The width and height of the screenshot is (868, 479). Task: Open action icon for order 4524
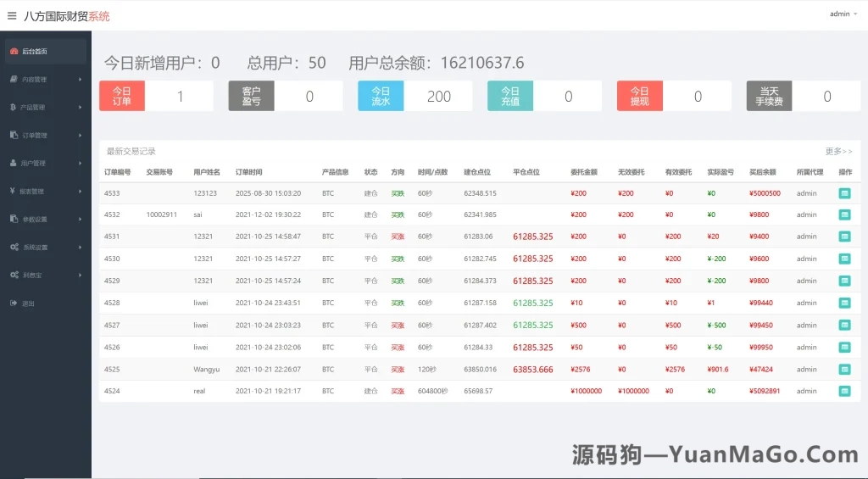click(845, 391)
